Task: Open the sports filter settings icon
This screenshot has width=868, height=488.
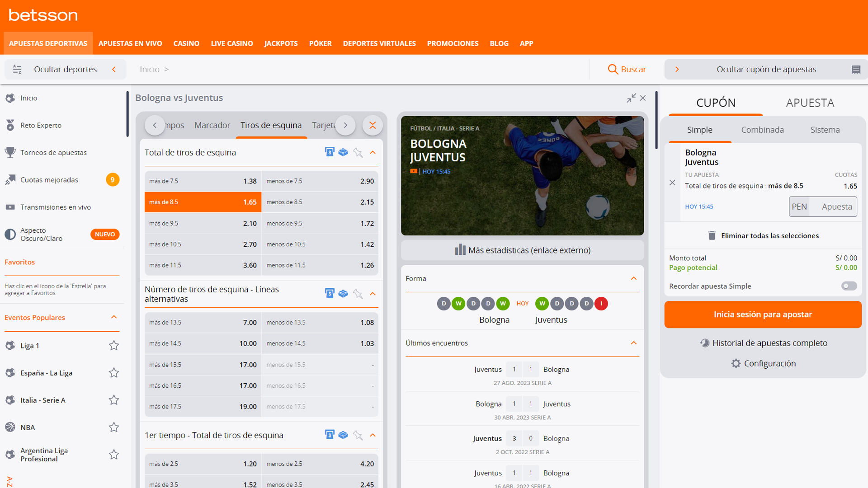Action: click(17, 69)
